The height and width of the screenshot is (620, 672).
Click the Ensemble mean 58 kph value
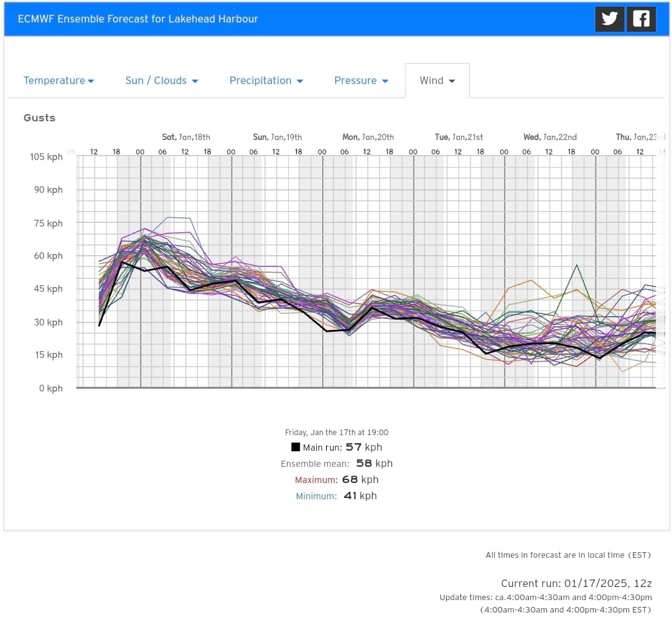(375, 463)
